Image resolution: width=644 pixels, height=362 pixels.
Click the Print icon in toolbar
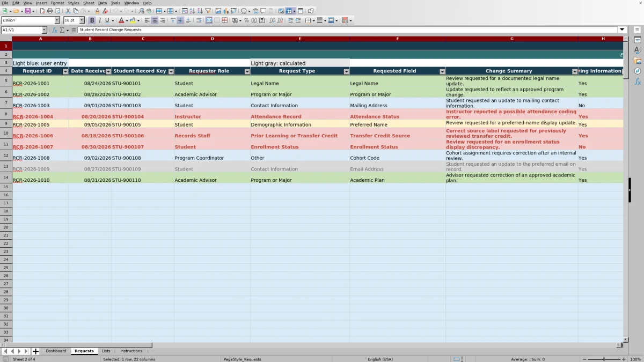[x=50, y=11]
